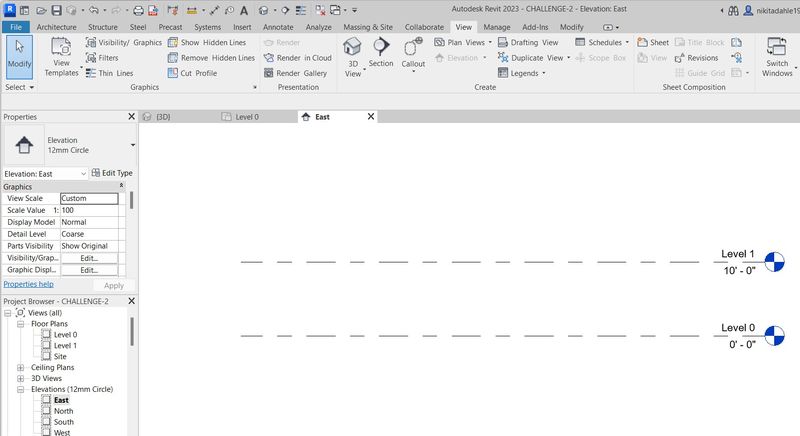Open the File menu tab
The width and height of the screenshot is (800, 436).
[x=16, y=27]
